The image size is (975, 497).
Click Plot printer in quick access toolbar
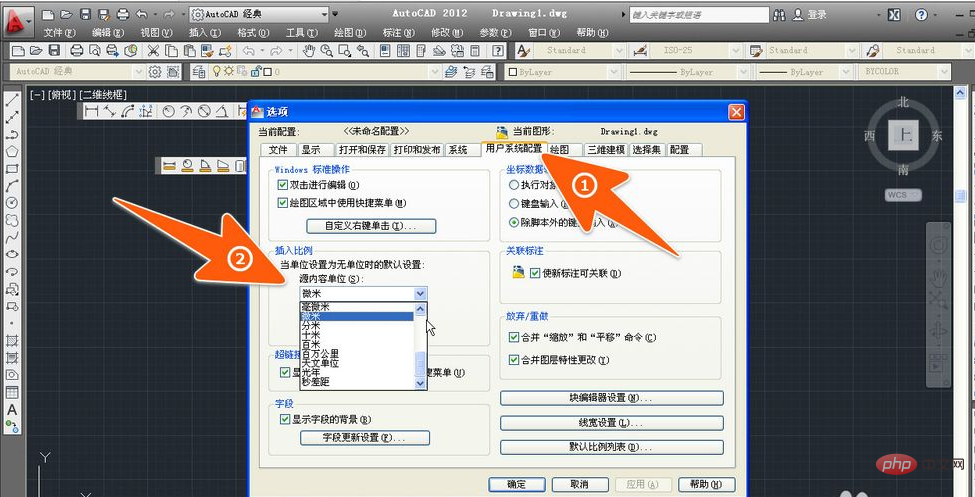(123, 14)
